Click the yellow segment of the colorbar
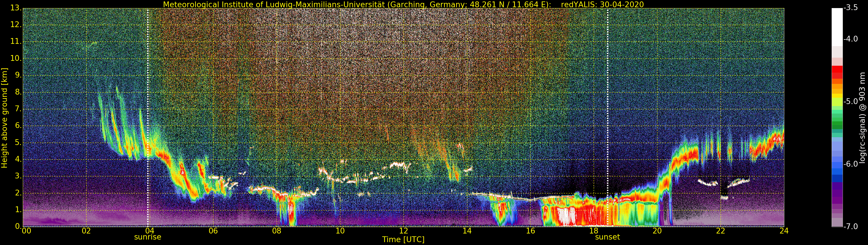Viewport: 868px width, 245px height. 837,96
